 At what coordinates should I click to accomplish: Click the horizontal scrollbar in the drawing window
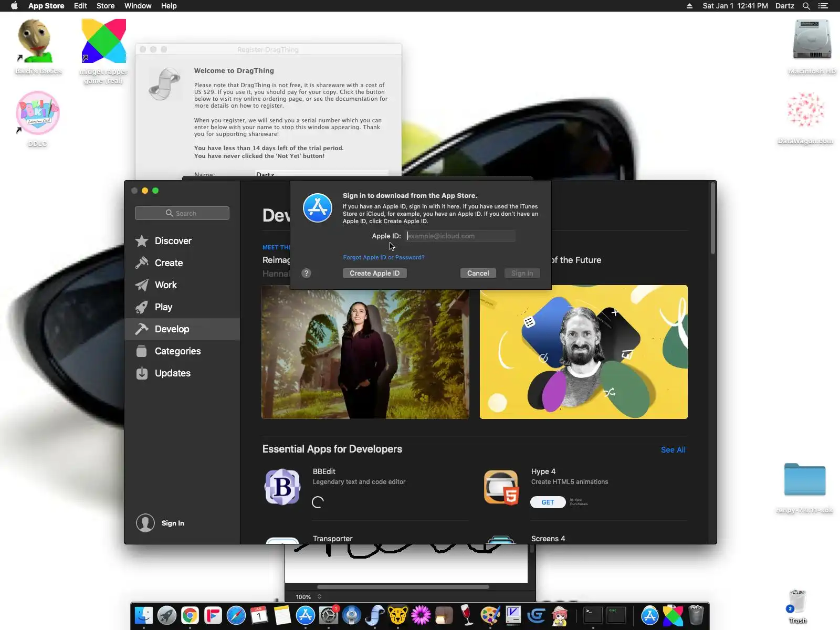(x=403, y=587)
